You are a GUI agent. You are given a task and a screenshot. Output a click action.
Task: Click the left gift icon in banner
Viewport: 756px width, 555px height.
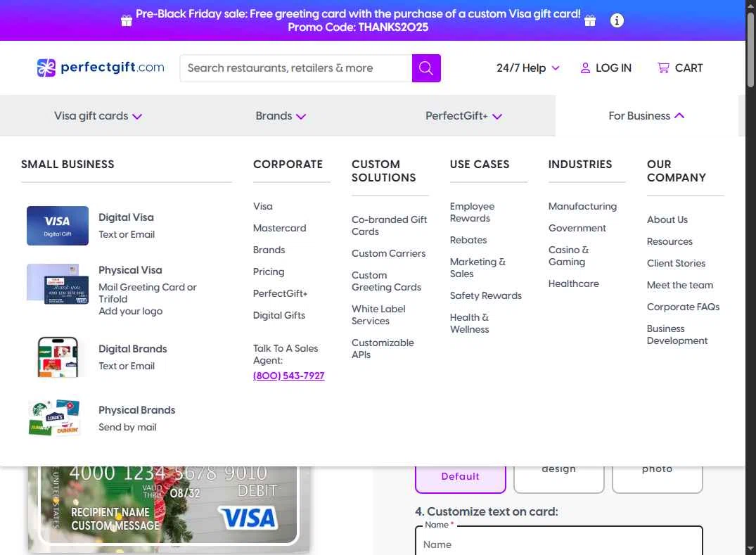(x=127, y=20)
